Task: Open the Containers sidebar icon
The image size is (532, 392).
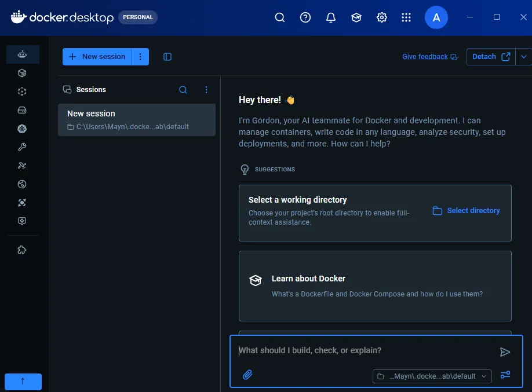Action: tap(22, 73)
